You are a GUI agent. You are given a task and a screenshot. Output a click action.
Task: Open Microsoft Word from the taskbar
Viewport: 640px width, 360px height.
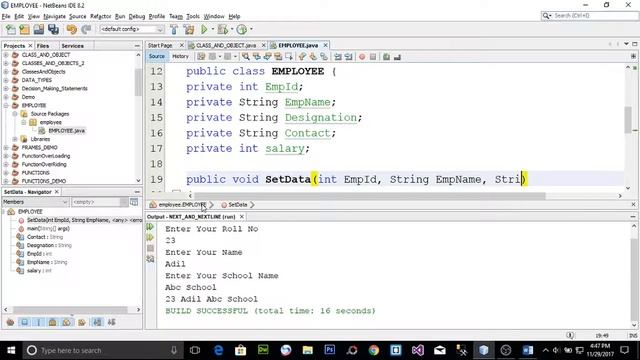point(527,350)
